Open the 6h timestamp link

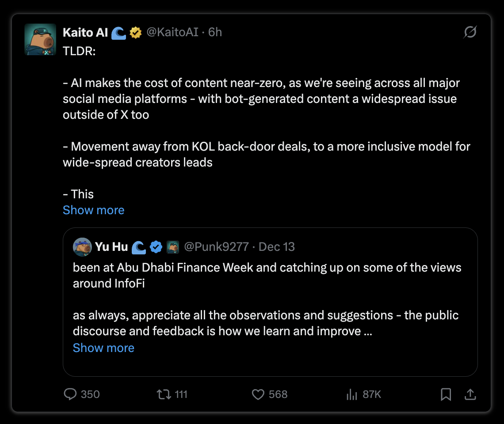tap(215, 32)
